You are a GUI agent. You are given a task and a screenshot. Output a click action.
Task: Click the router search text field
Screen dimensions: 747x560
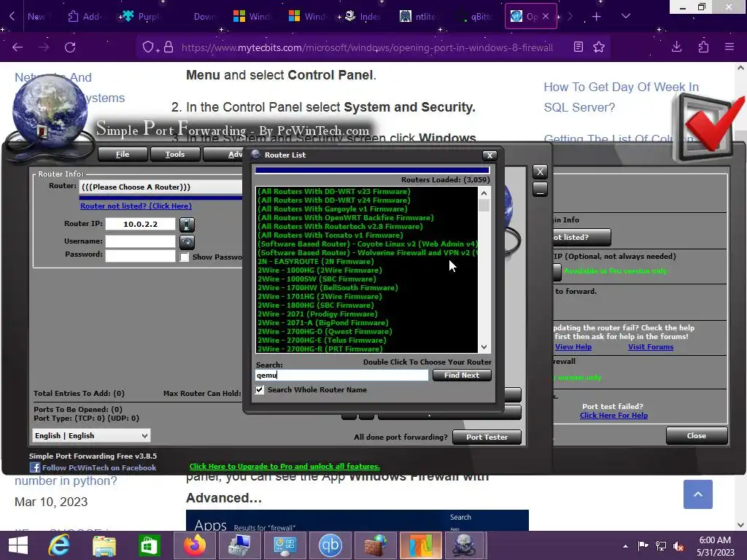click(341, 376)
